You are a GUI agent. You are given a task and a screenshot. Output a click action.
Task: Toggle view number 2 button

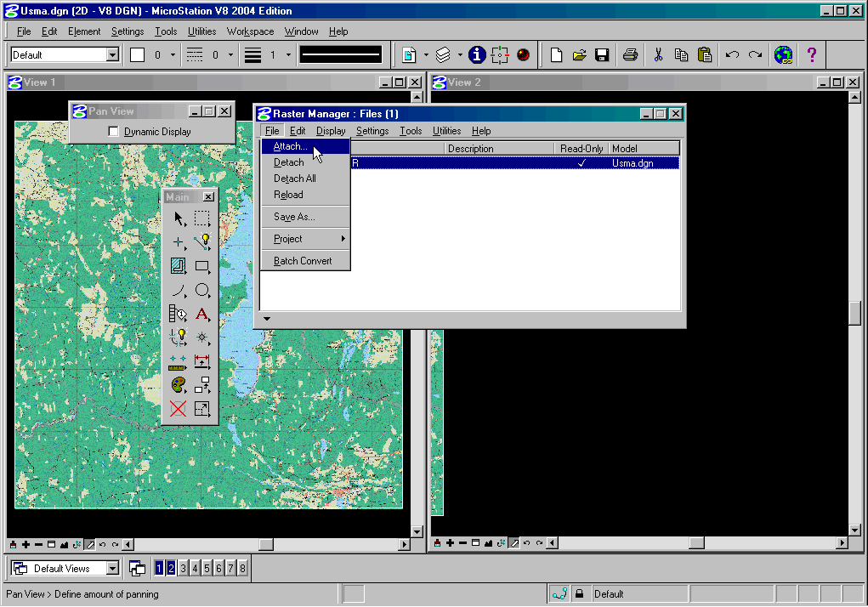pos(171,568)
